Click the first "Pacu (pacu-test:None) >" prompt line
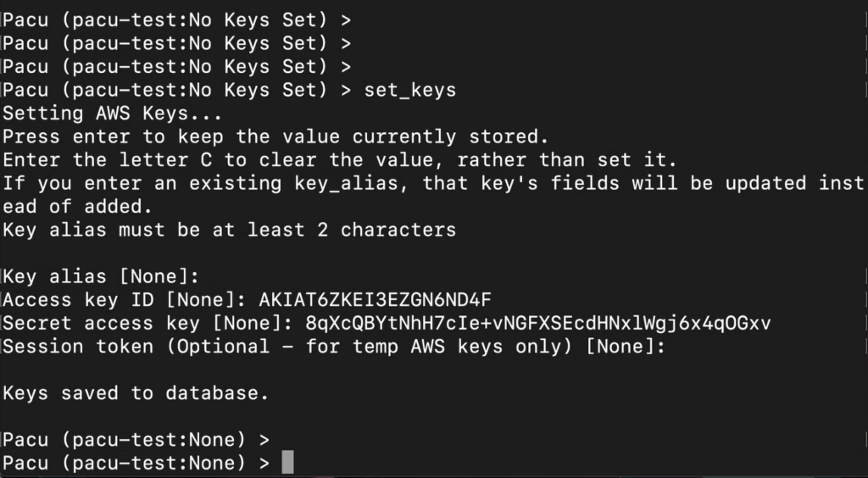 [136, 439]
